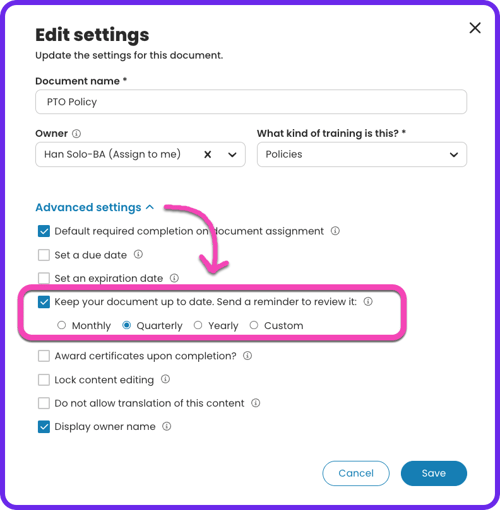Collapse the Advanced settings section
Viewport: 500px width, 510px height.
point(95,207)
